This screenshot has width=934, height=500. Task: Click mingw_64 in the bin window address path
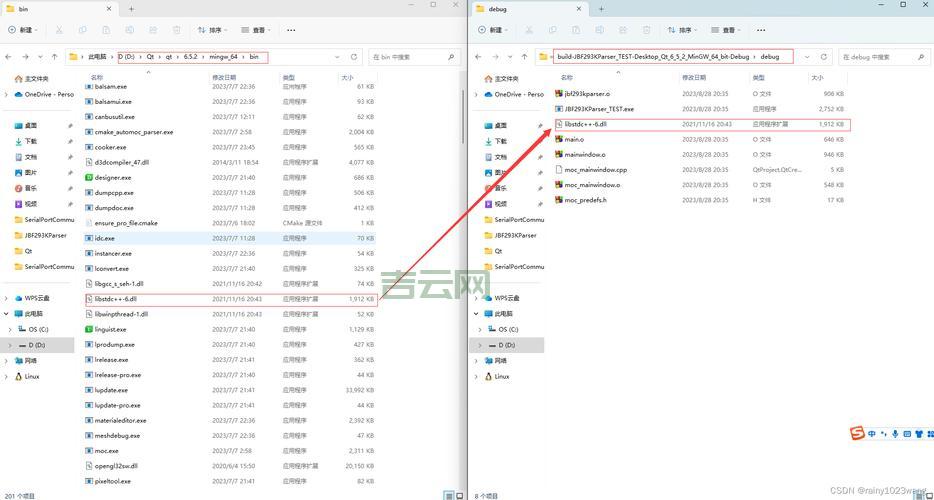pos(225,57)
